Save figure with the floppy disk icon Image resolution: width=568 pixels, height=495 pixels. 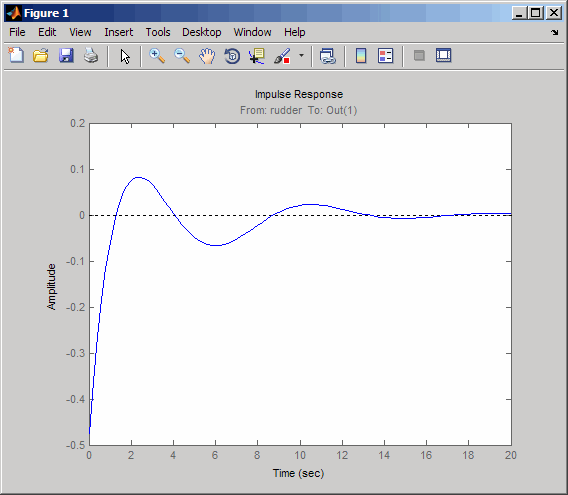(66, 56)
